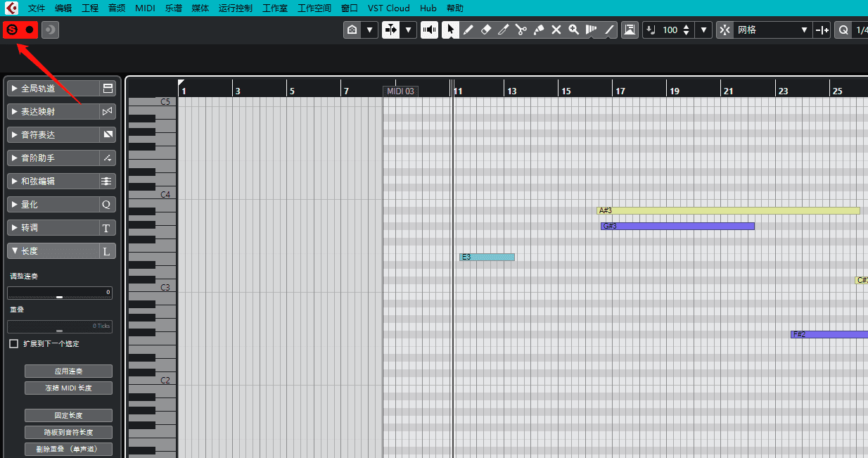Open the MIDI menu
The height and width of the screenshot is (458, 868).
pyautogui.click(x=145, y=8)
